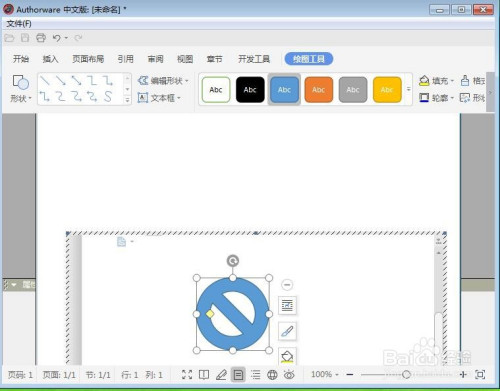Click the collapse minus button beside shape
The width and height of the screenshot is (500, 391).
(x=287, y=285)
